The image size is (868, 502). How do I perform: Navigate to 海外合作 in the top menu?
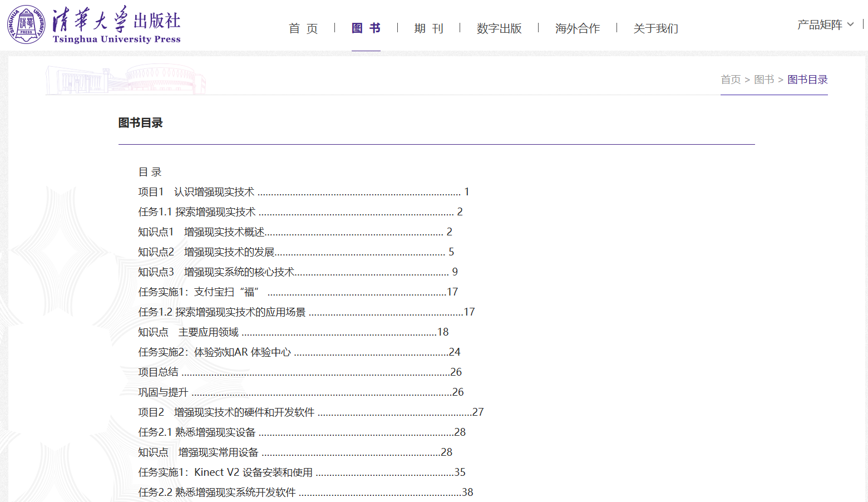click(577, 28)
